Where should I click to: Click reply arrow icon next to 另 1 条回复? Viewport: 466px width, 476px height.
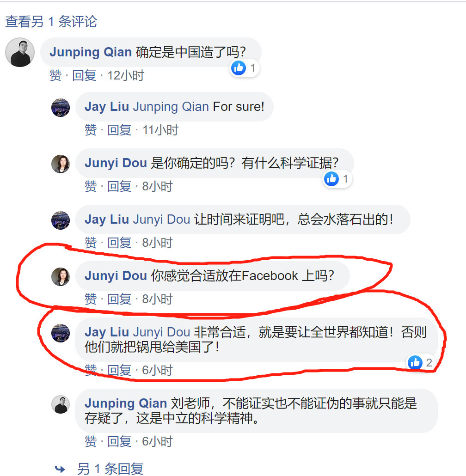tap(60, 469)
